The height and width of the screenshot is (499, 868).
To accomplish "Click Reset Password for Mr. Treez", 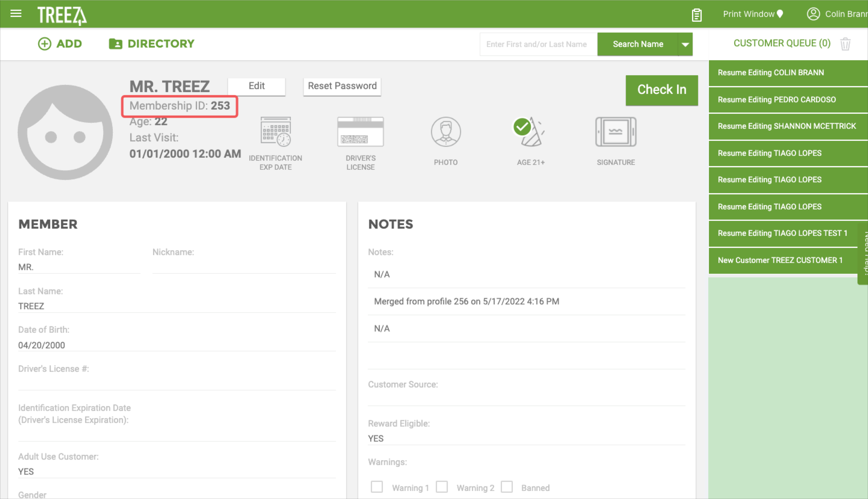I will [x=342, y=86].
